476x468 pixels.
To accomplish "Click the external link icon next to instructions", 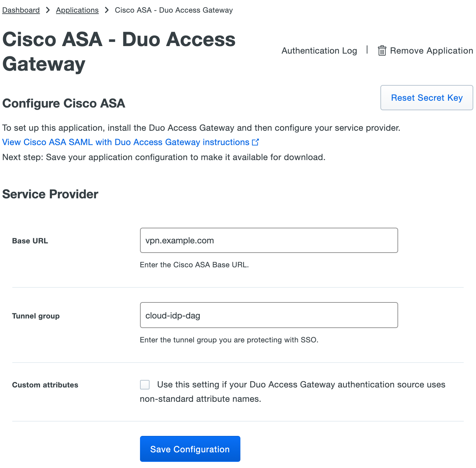I will (x=255, y=142).
